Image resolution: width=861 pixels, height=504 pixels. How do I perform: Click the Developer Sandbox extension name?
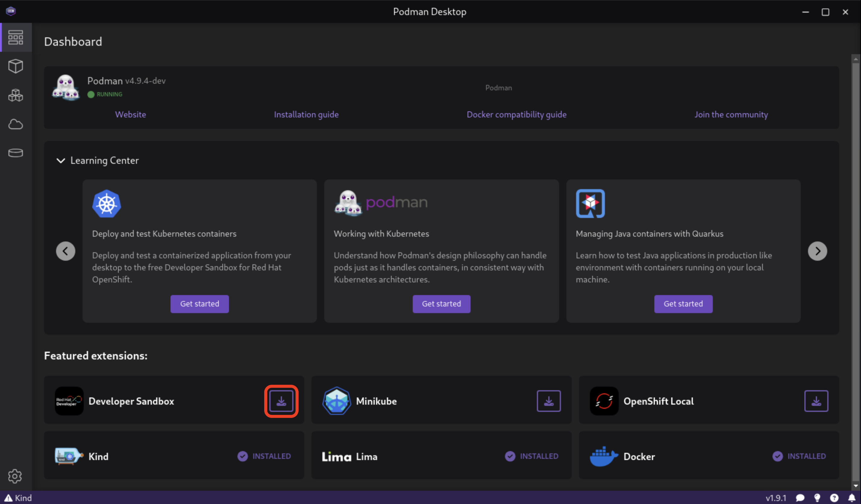point(131,401)
